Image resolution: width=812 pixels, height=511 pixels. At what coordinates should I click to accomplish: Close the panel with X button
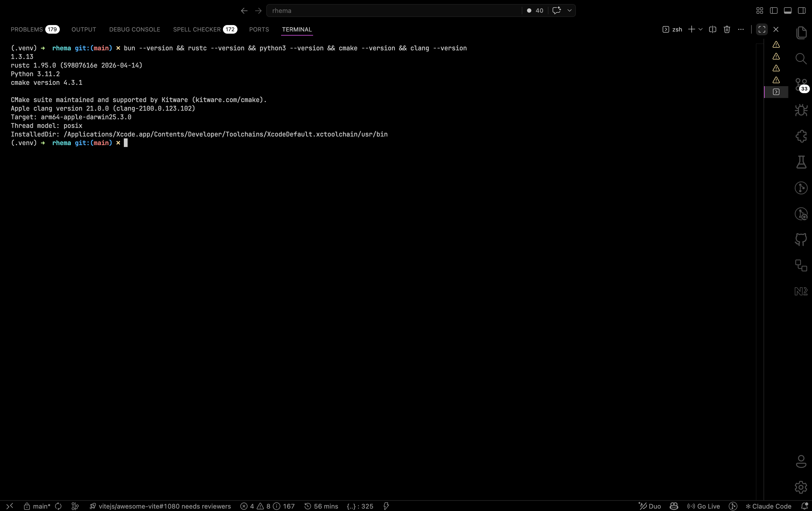pyautogui.click(x=776, y=29)
